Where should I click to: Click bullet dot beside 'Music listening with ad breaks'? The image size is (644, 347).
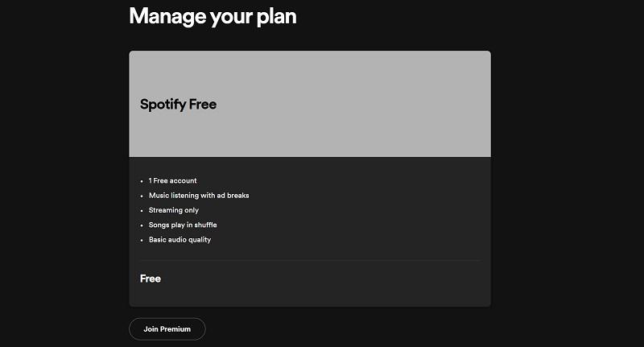click(x=142, y=196)
